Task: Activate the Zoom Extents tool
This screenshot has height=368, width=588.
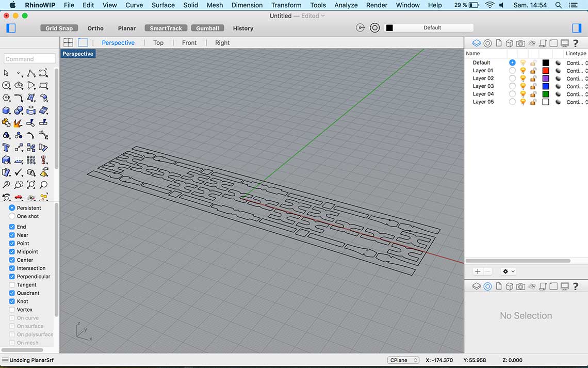Action: click(31, 185)
